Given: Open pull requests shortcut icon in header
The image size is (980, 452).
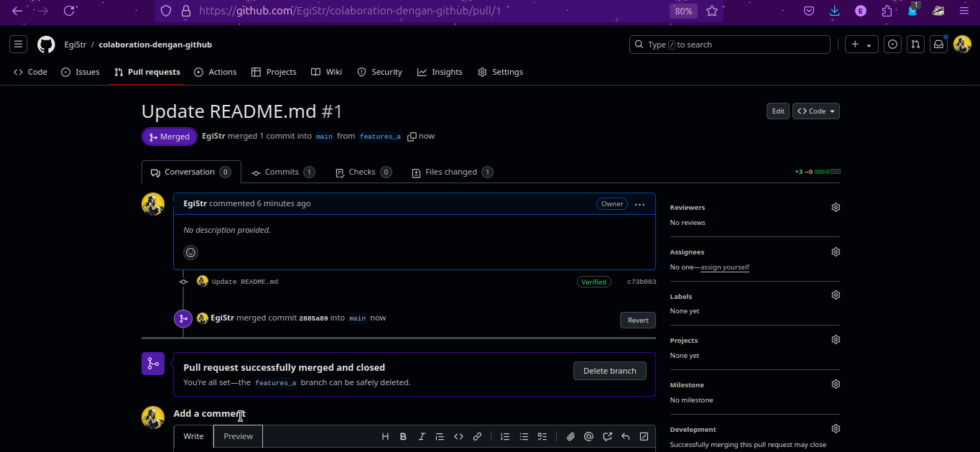Looking at the screenshot, I should pos(915,45).
